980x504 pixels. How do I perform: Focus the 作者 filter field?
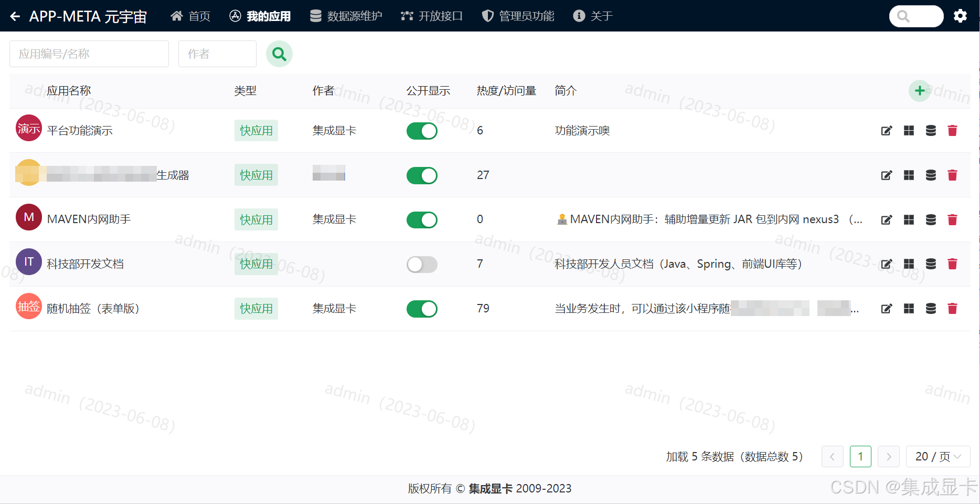[217, 54]
